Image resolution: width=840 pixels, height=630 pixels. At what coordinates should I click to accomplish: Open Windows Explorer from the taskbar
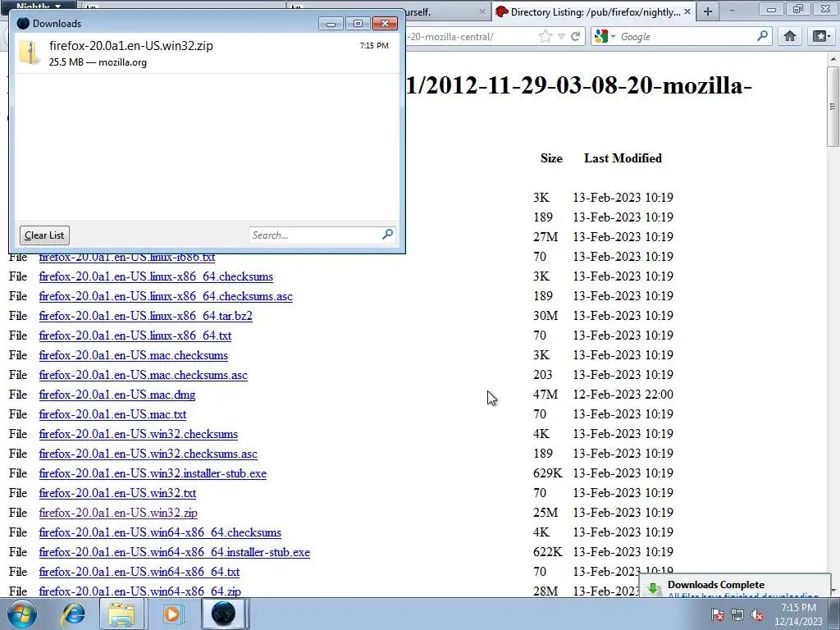point(122,614)
